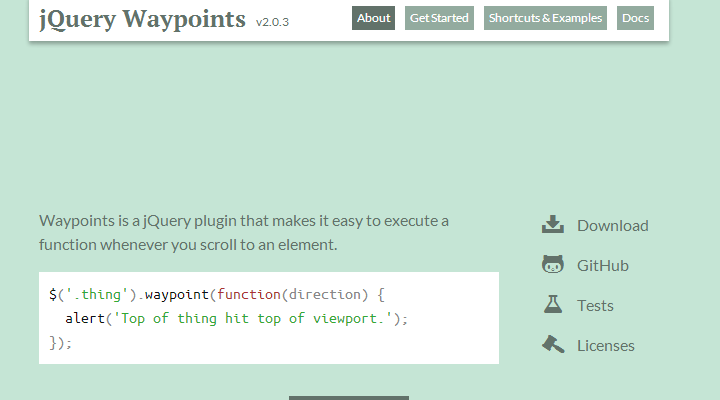Open Shortcuts & Examples page
The image size is (720, 400).
click(545, 18)
